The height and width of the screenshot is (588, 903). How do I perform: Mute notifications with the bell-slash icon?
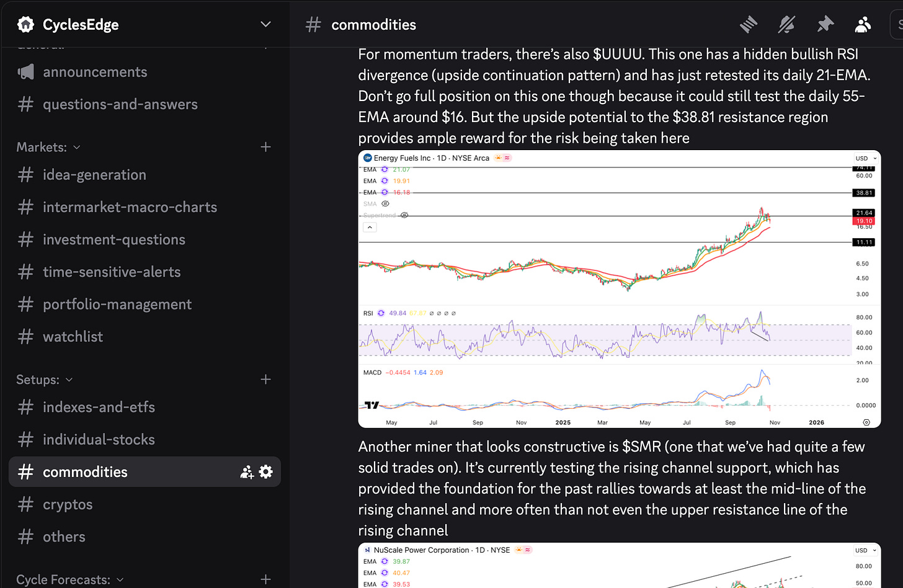(x=786, y=25)
